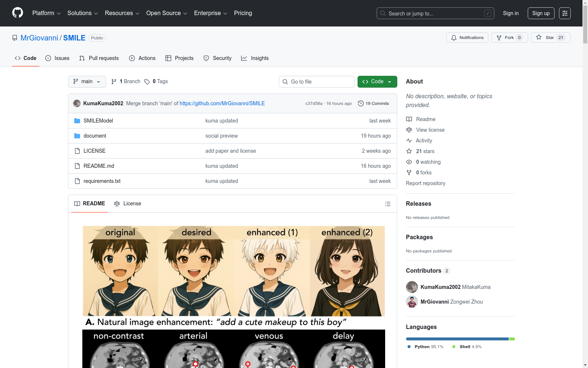
Task: Click 'social preview' commit message
Action: [222, 136]
